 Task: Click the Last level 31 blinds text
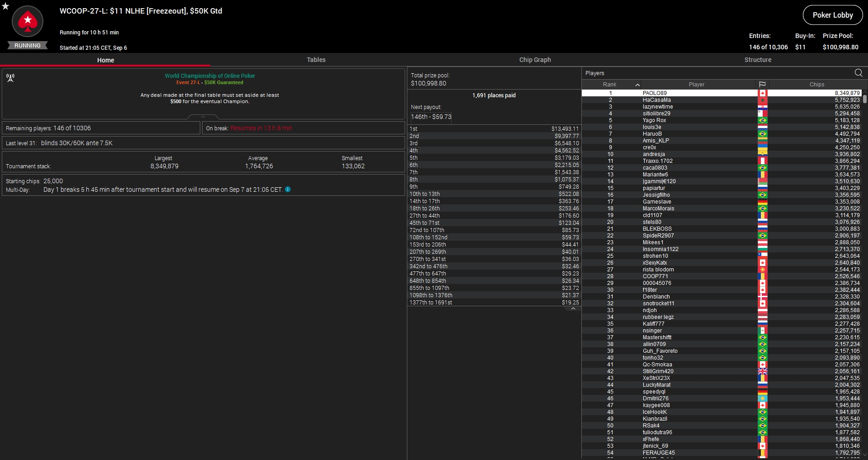pyautogui.click(x=59, y=143)
